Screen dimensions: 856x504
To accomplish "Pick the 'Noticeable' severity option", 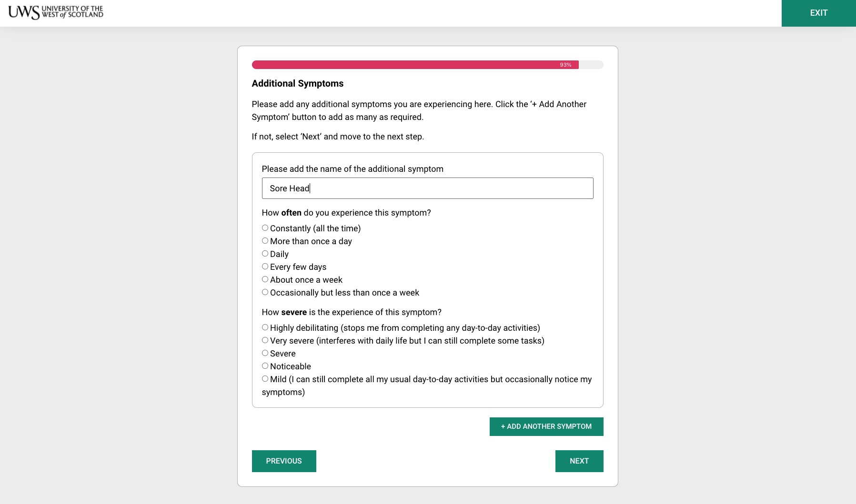I will point(265,366).
